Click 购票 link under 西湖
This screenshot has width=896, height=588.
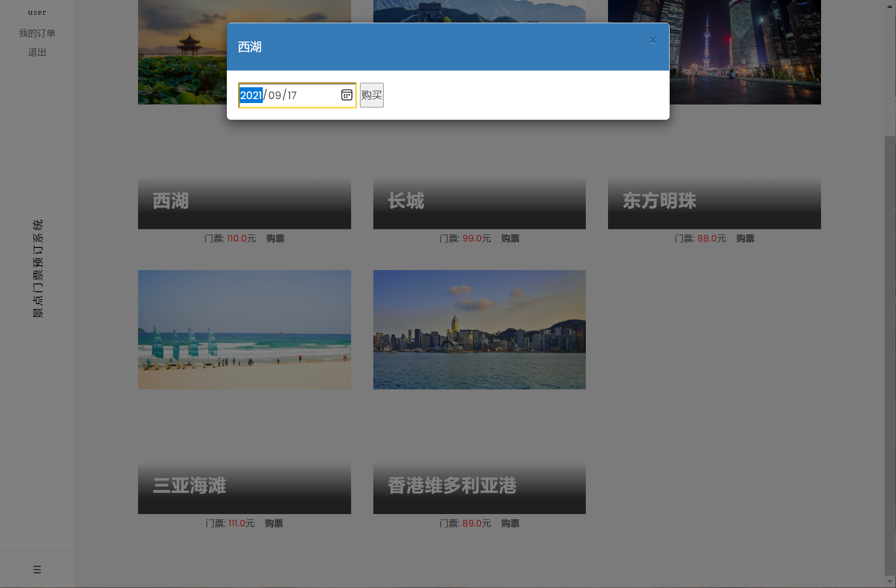pyautogui.click(x=275, y=239)
